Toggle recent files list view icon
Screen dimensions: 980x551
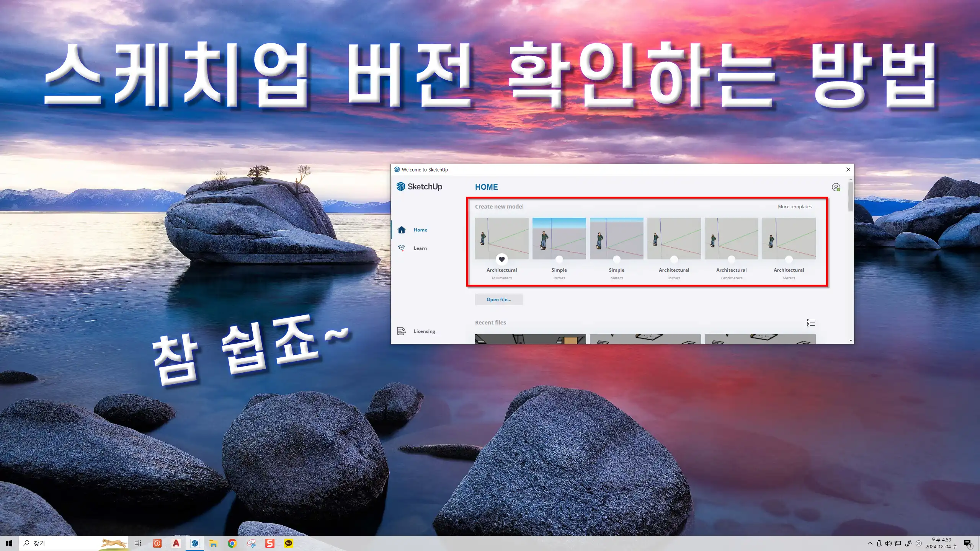click(x=811, y=323)
